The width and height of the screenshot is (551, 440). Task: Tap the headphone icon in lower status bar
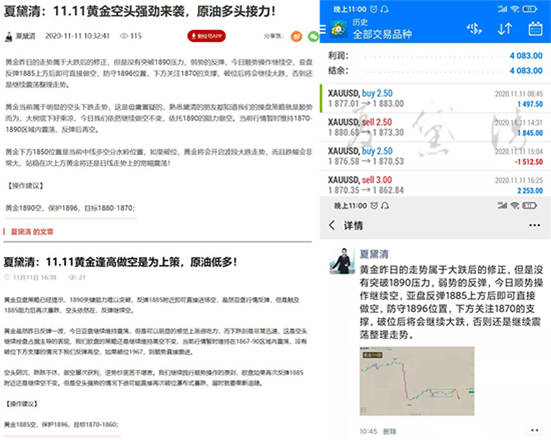385,205
